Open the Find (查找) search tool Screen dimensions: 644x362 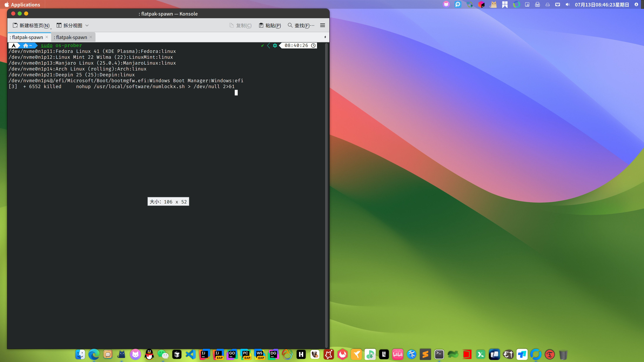click(301, 26)
